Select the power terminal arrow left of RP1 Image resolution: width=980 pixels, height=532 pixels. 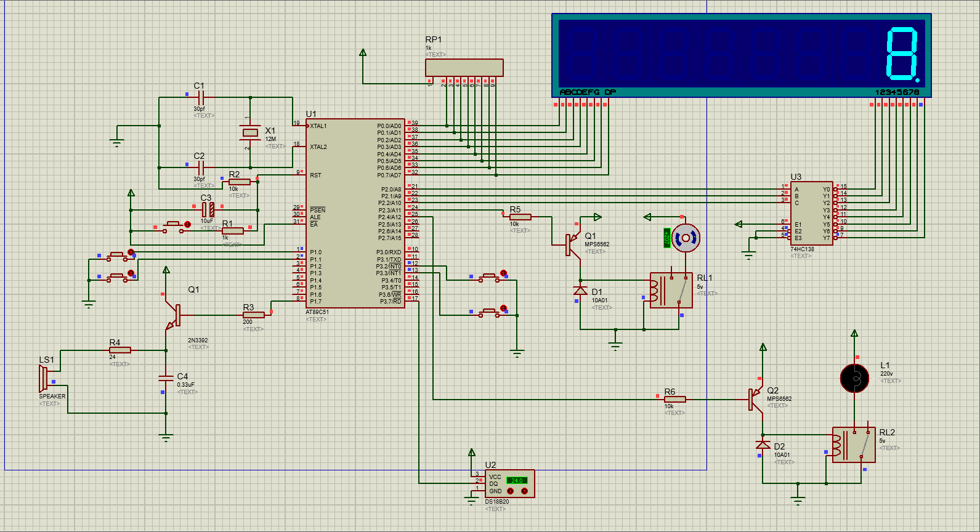point(363,53)
